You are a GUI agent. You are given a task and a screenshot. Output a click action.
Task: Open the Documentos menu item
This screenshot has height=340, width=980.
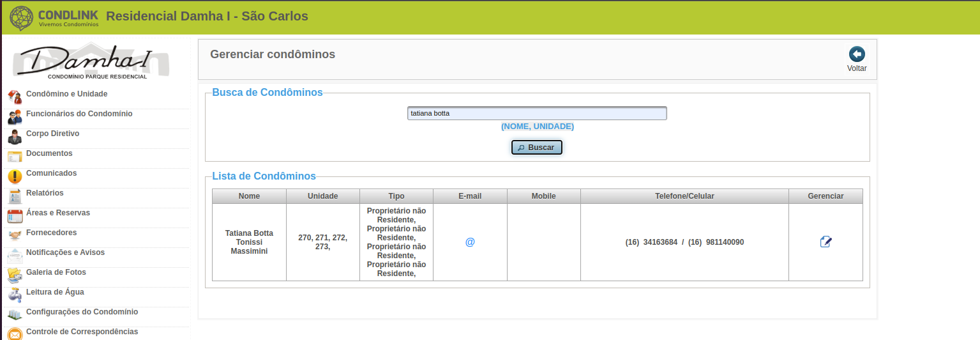[x=49, y=153]
